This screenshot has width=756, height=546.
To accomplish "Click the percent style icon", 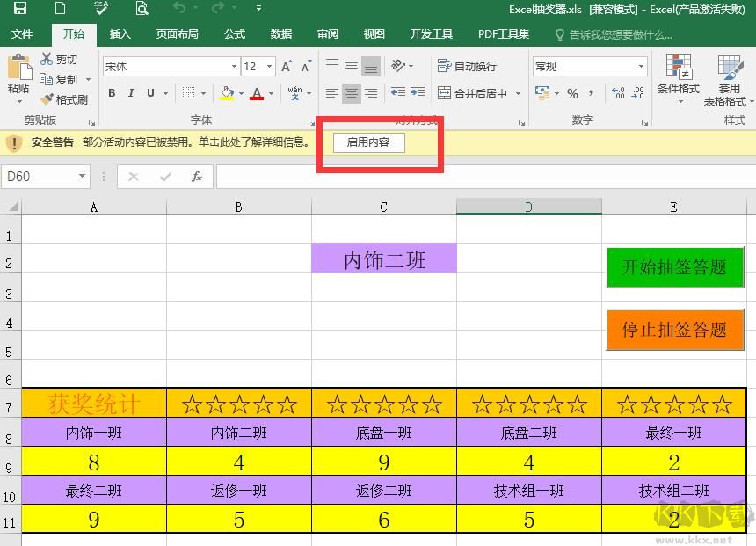I will pos(572,93).
